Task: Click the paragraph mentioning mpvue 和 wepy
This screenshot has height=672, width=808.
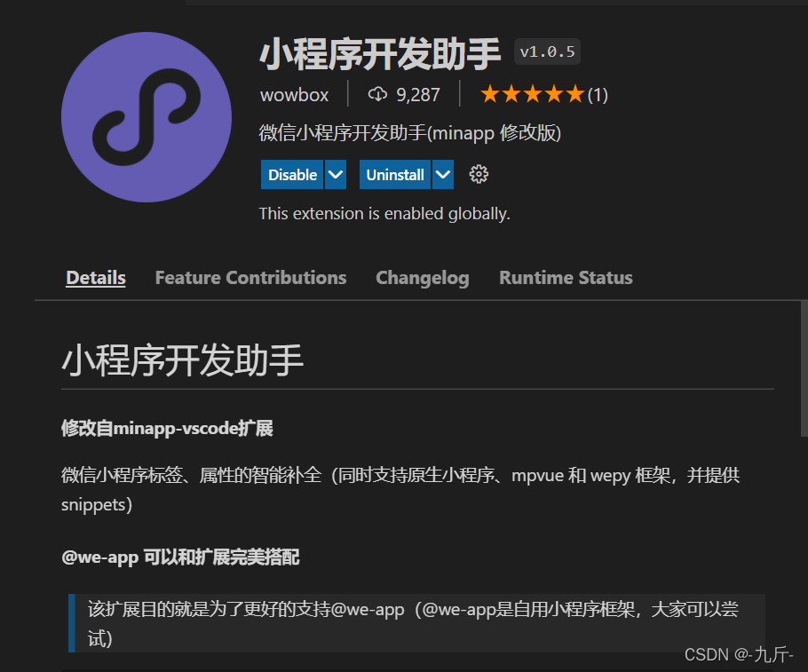Action: click(400, 489)
